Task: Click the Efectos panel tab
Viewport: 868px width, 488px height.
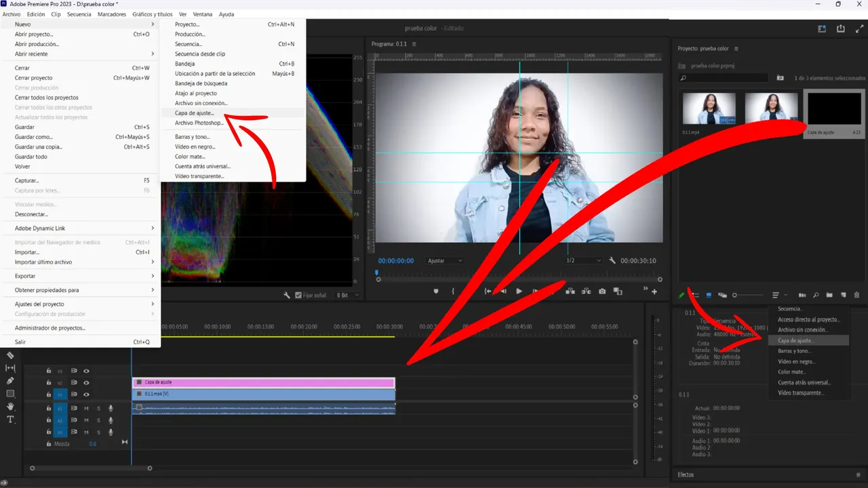Action: 686,474
